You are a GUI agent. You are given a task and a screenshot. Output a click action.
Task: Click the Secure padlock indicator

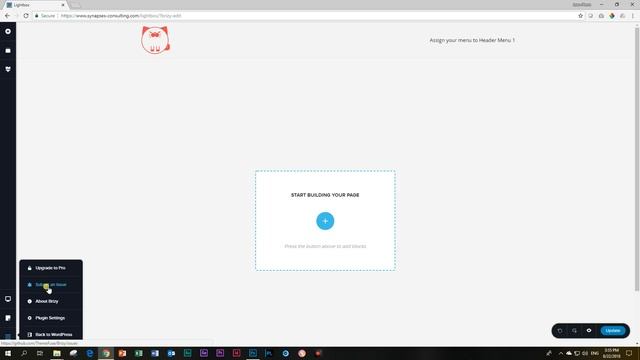[45, 16]
